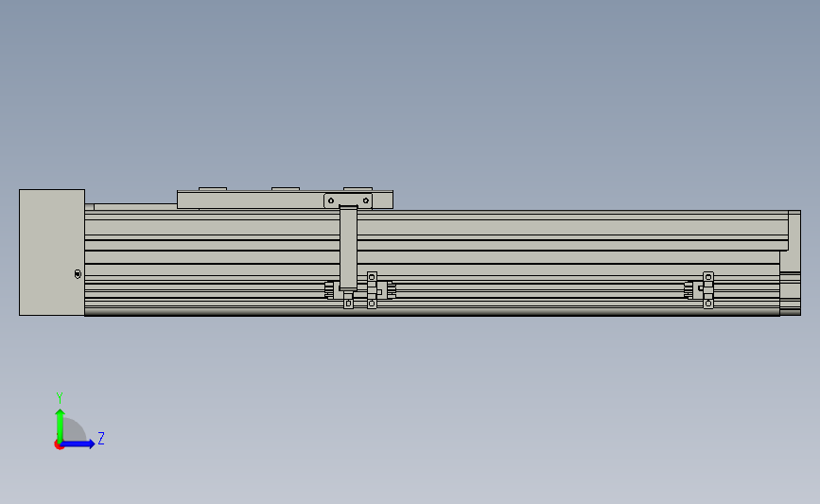Screen dimensions: 820x504
Task: Select the large motor housing block at left end
Action: (x=52, y=252)
